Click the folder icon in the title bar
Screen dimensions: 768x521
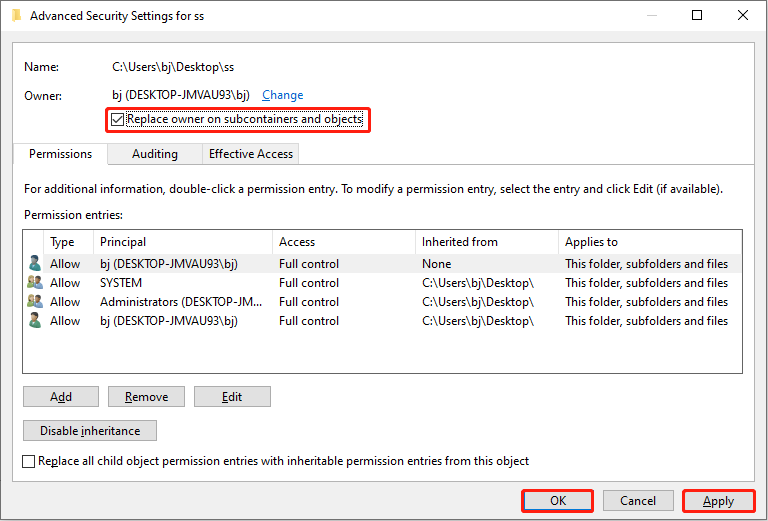click(x=16, y=16)
